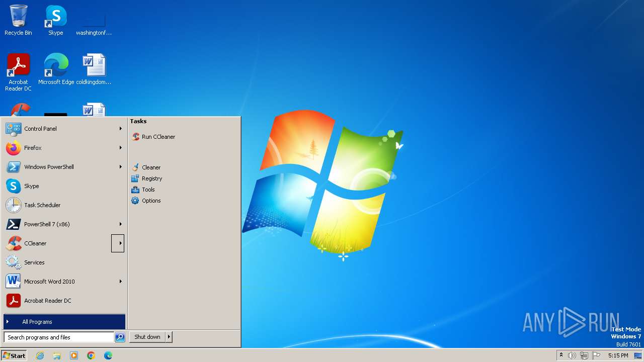
Task: Click the Acrobat Reader DC icon in Start menu
Action: pyautogui.click(x=14, y=301)
